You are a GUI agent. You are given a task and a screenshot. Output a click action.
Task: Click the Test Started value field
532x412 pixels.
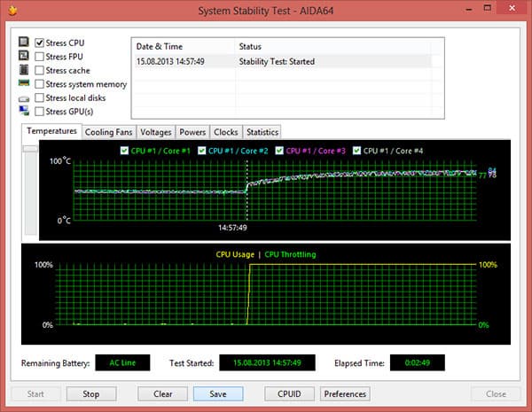pyautogui.click(x=267, y=362)
